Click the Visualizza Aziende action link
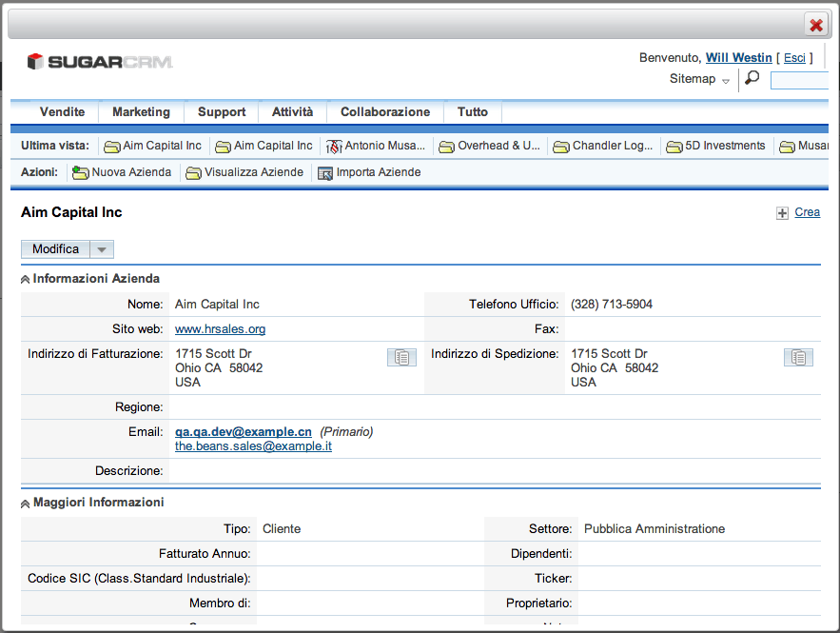Screen dimensions: 840x633 coord(254,172)
